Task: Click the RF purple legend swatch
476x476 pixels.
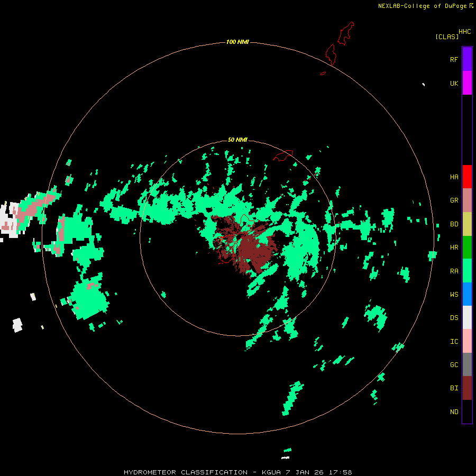Action: [x=467, y=59]
